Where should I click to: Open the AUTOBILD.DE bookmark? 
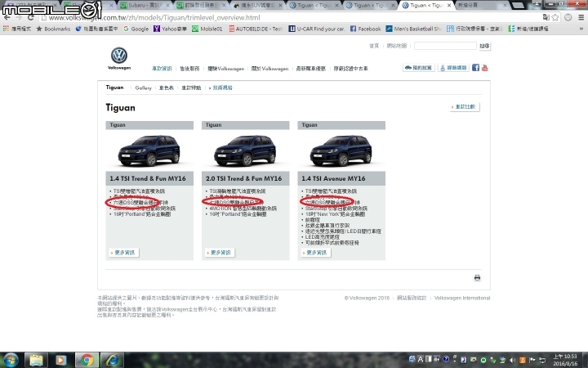pyautogui.click(x=256, y=29)
